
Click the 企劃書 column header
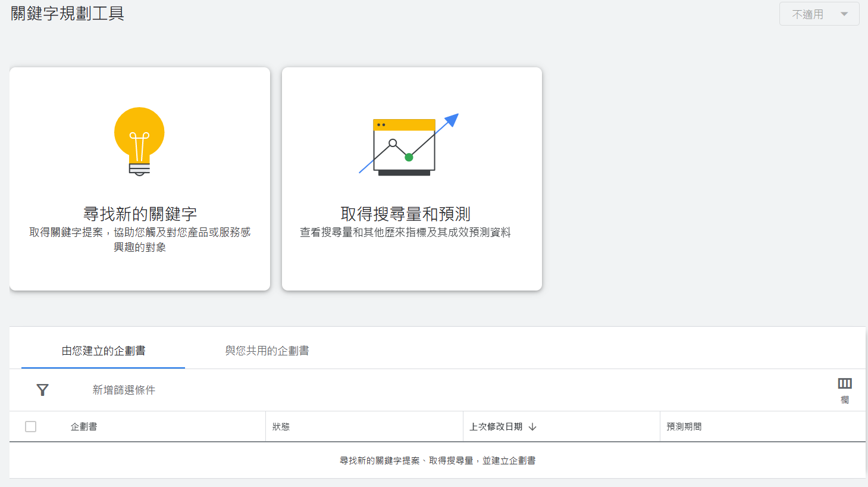tap(84, 427)
